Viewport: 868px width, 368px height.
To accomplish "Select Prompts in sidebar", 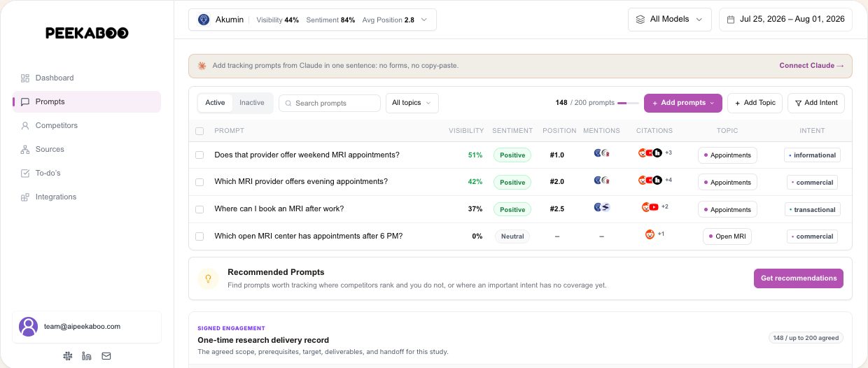I will pos(87,101).
